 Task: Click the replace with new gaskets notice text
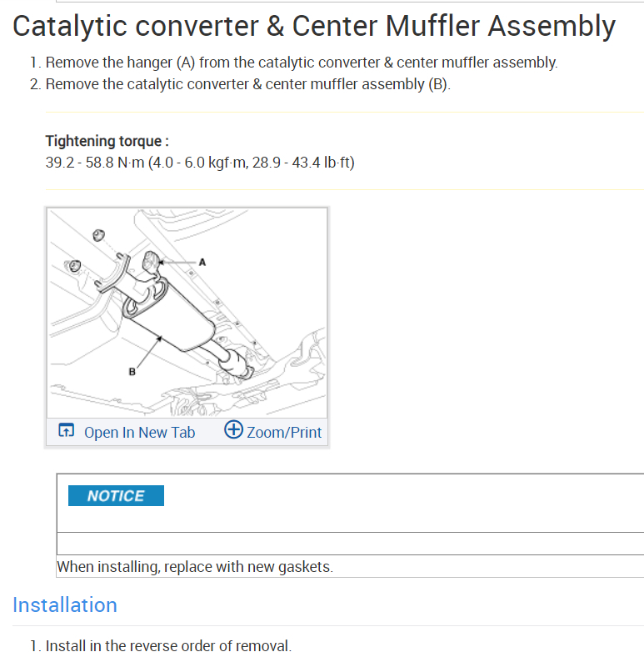click(195, 567)
